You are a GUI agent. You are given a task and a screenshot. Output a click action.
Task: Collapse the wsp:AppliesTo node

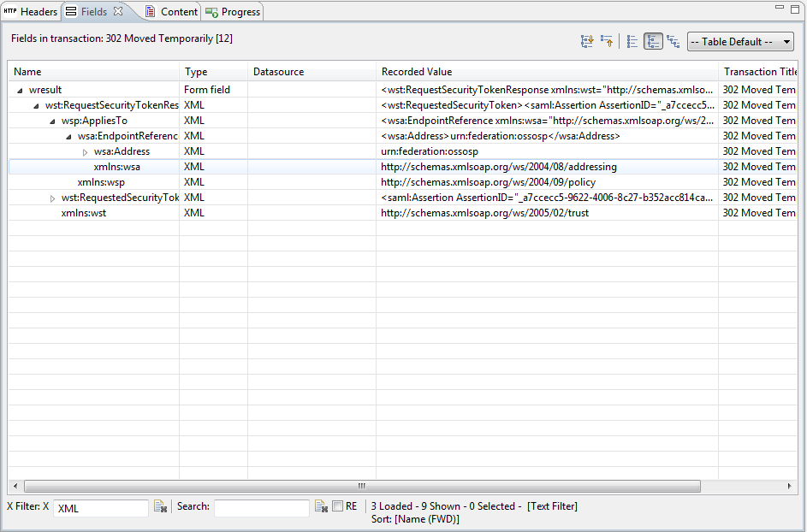click(x=52, y=121)
